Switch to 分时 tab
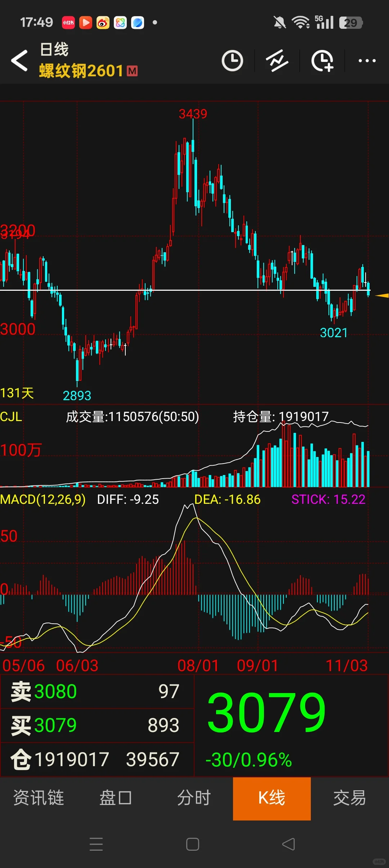 pyautogui.click(x=194, y=798)
